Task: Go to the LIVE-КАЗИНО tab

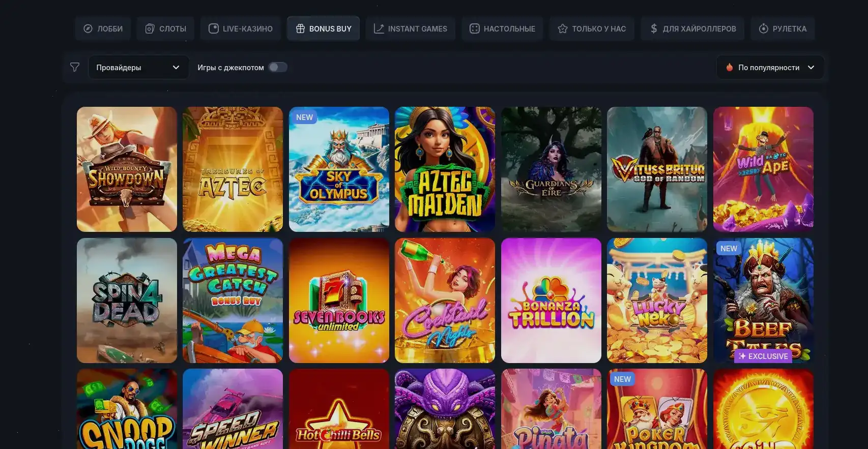Action: coord(241,28)
